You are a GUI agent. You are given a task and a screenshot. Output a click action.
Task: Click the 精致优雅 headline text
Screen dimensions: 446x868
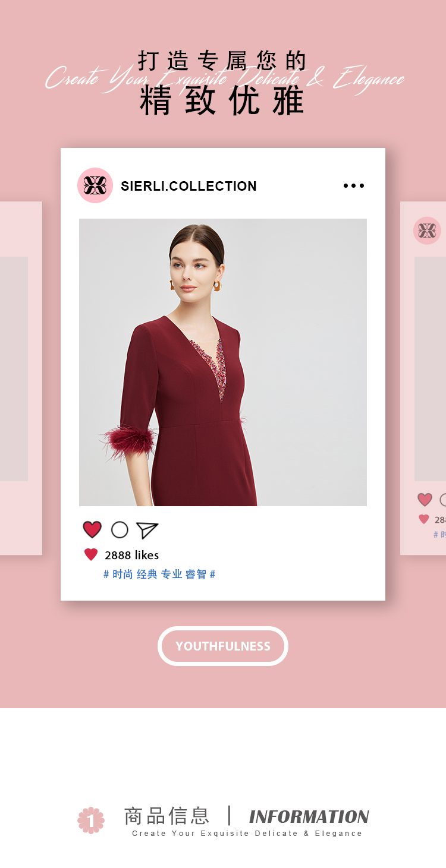223,100
